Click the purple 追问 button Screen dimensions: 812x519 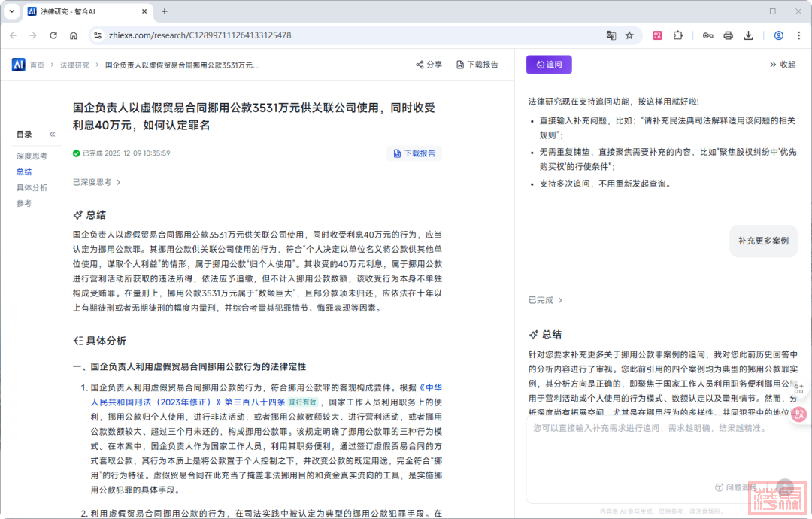[x=549, y=65]
